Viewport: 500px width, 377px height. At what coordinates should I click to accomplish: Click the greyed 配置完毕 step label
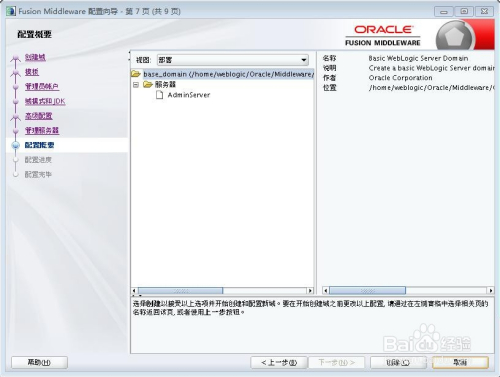click(38, 174)
